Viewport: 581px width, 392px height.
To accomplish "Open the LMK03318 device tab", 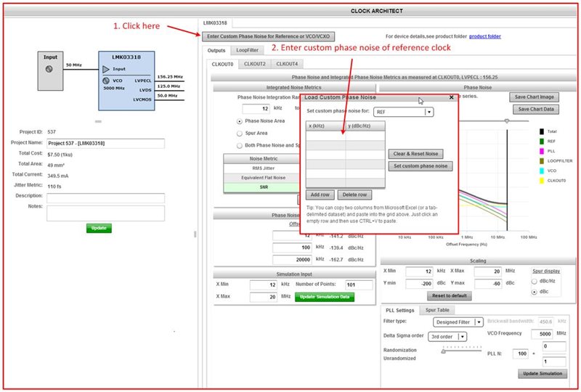I will pos(215,23).
